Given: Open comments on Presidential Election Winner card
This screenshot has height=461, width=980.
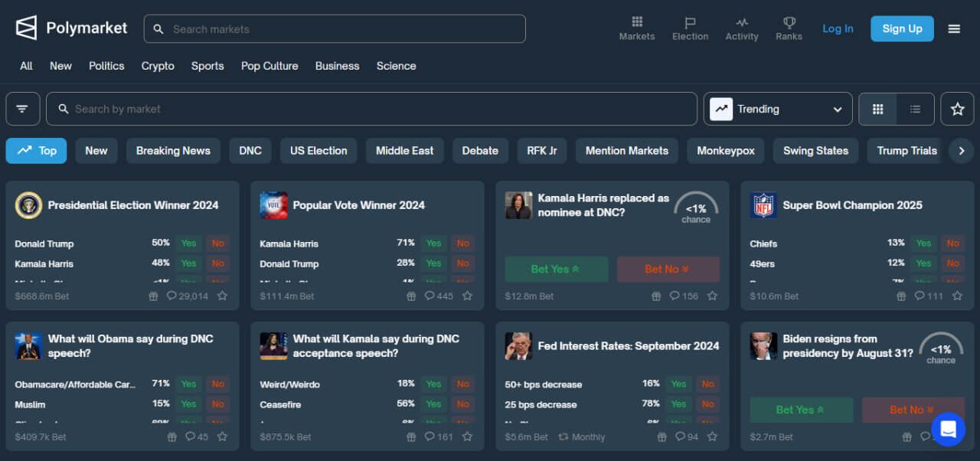Looking at the screenshot, I should pyautogui.click(x=188, y=296).
